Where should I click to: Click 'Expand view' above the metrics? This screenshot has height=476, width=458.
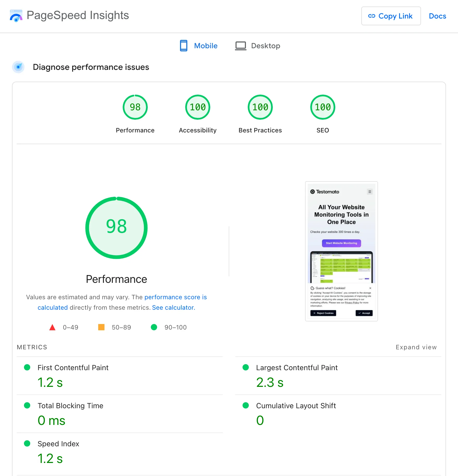pos(416,347)
